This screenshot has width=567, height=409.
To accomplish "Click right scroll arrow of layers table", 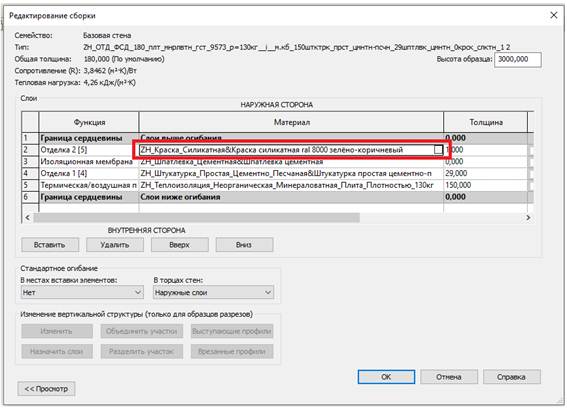I will [528, 218].
